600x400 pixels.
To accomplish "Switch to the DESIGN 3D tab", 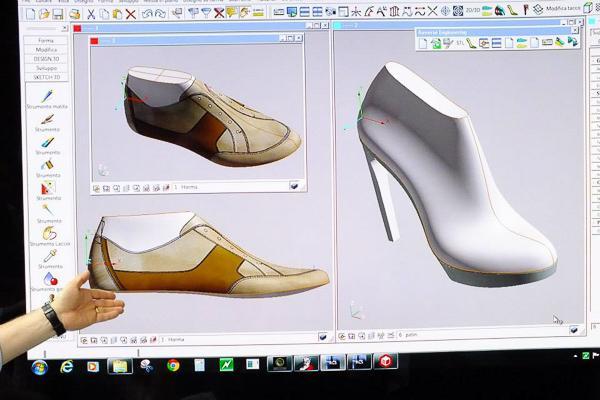I will (x=47, y=59).
